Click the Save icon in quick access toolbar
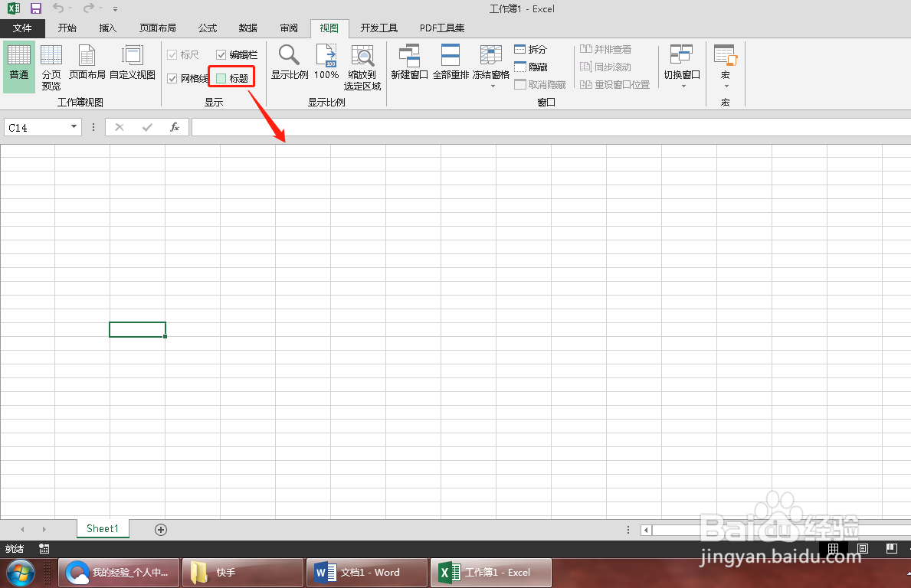 36,8
